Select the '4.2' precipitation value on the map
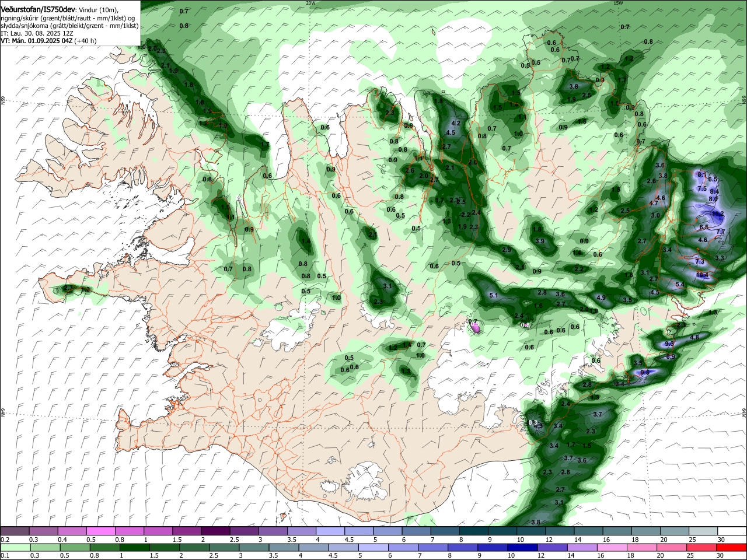Screen dimensions: 747x560 [456, 124]
